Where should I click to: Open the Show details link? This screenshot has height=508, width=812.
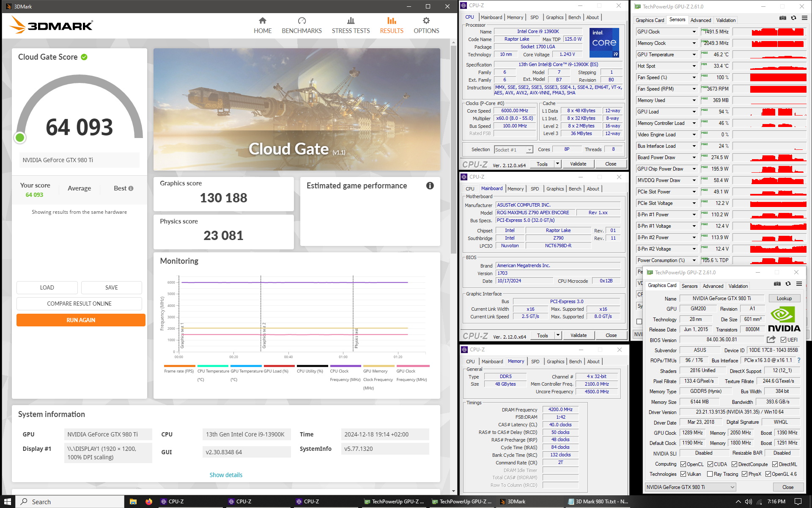[226, 475]
